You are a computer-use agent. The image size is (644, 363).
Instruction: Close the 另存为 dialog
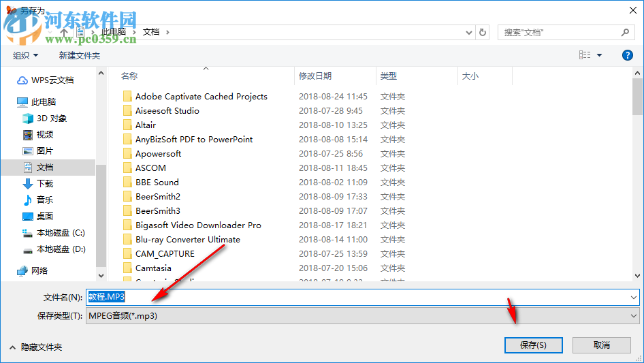633,10
